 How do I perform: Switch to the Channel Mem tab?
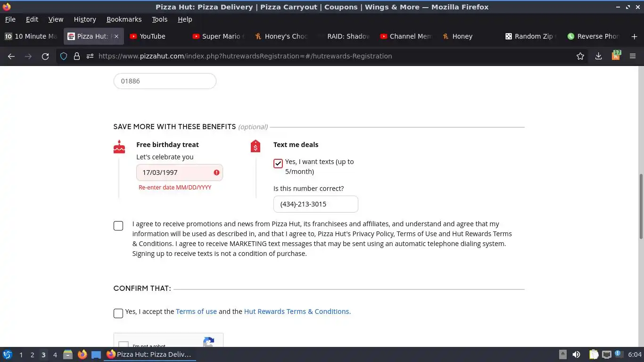(407, 36)
